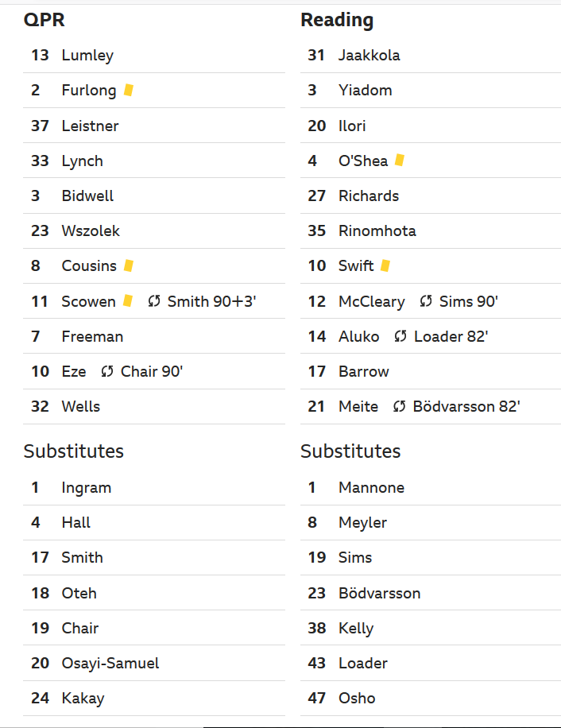
Task: Click substitution arrows before Loader 82'
Action: pos(400,336)
